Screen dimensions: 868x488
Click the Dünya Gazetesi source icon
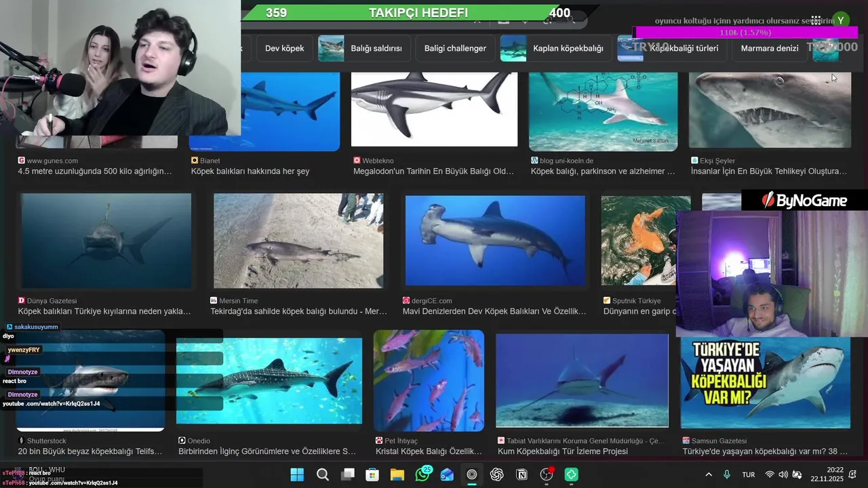[22, 300]
